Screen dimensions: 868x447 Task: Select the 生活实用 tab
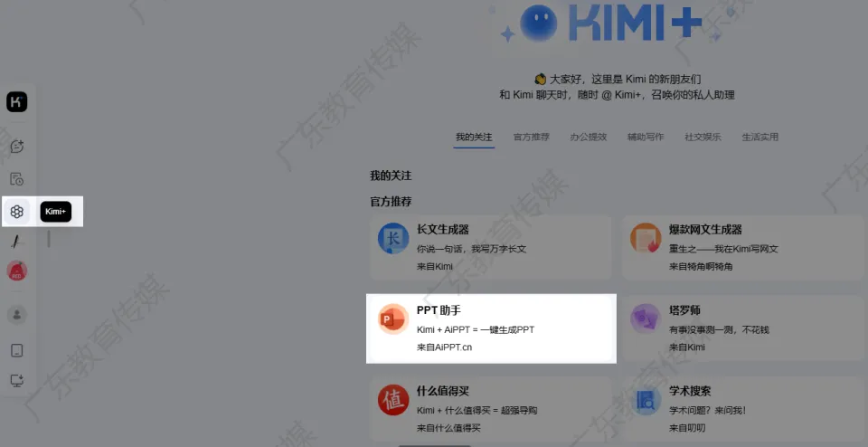coord(759,138)
